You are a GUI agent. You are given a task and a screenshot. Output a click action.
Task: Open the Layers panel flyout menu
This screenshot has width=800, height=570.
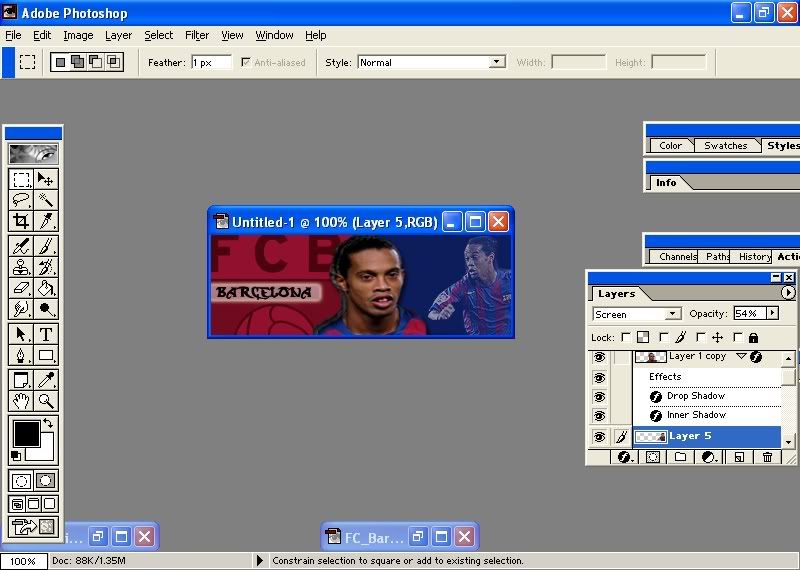click(788, 292)
